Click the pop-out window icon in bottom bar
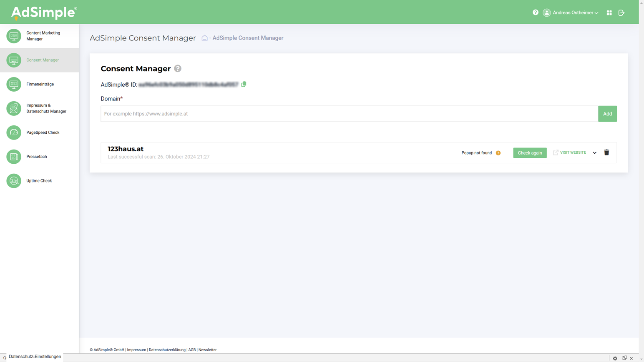 point(624,358)
